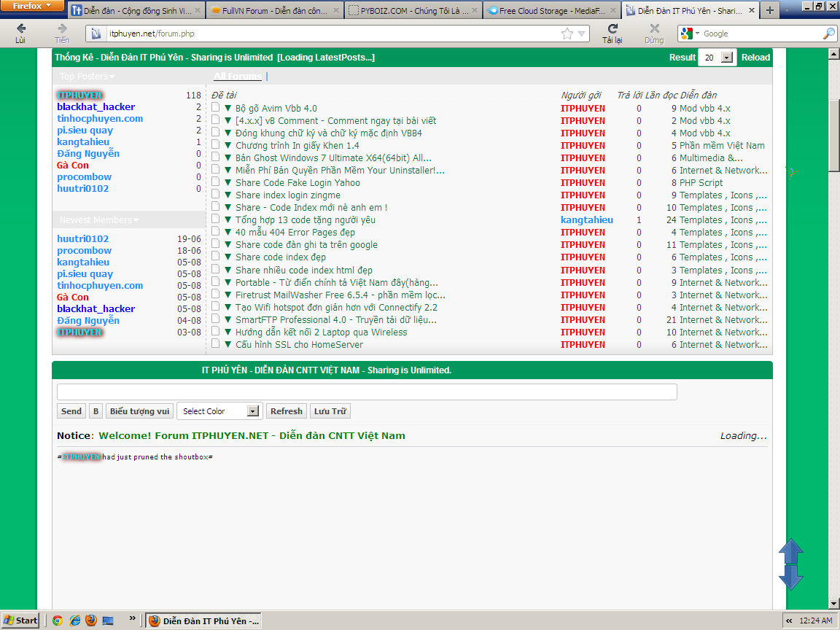840x630 pixels.
Task: Switch to Free Cloud Storage MediaFire tab
Action: (551, 11)
